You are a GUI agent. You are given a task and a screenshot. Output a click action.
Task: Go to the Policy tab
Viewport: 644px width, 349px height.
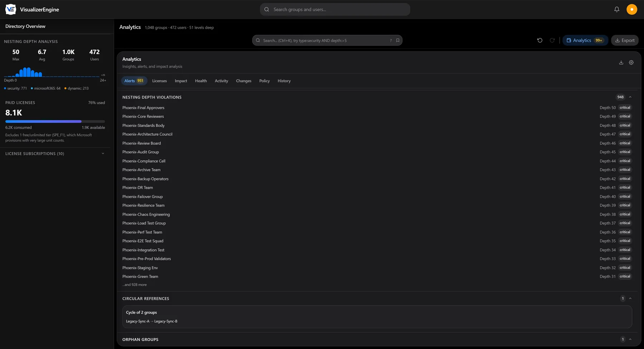pyautogui.click(x=264, y=81)
